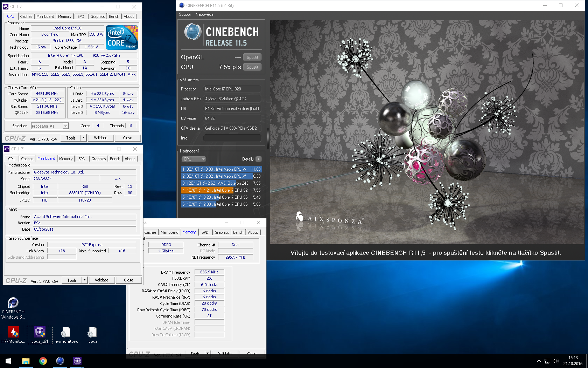Switch to Caches tab in Memory CPU-Z window
588x368 pixels.
(150, 232)
